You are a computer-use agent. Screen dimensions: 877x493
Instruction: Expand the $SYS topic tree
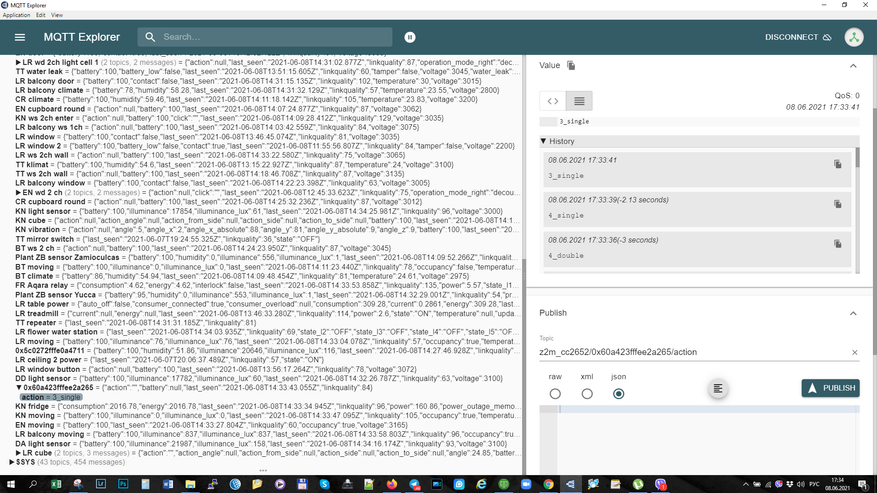coord(12,462)
